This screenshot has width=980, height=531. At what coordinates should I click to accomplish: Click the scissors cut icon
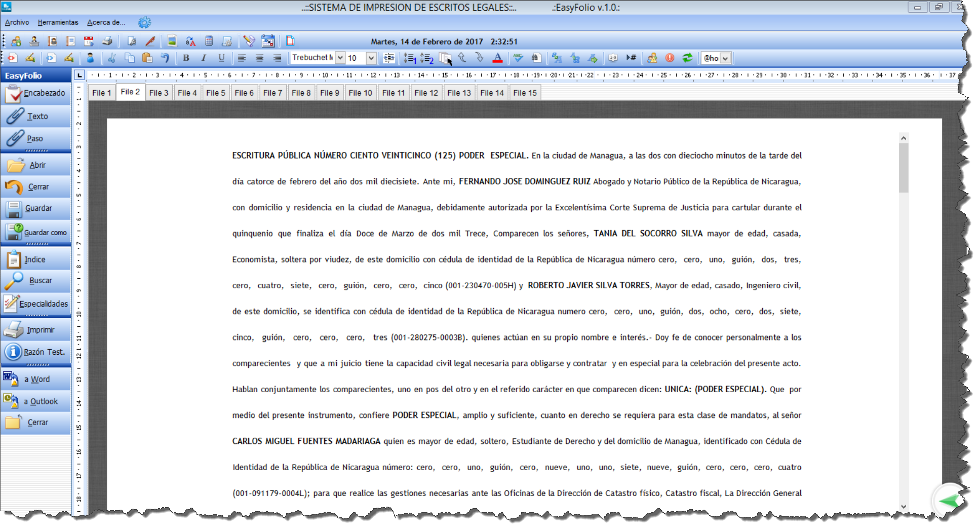point(111,58)
